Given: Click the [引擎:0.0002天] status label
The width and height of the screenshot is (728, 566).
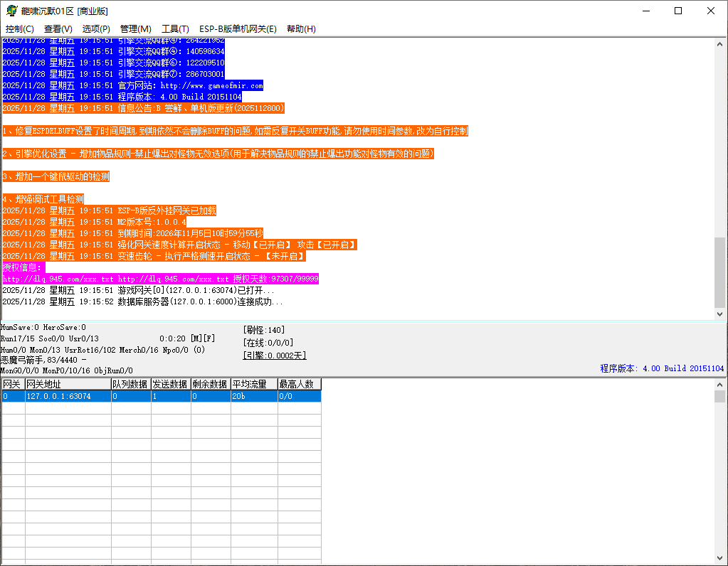Looking at the screenshot, I should pyautogui.click(x=274, y=356).
